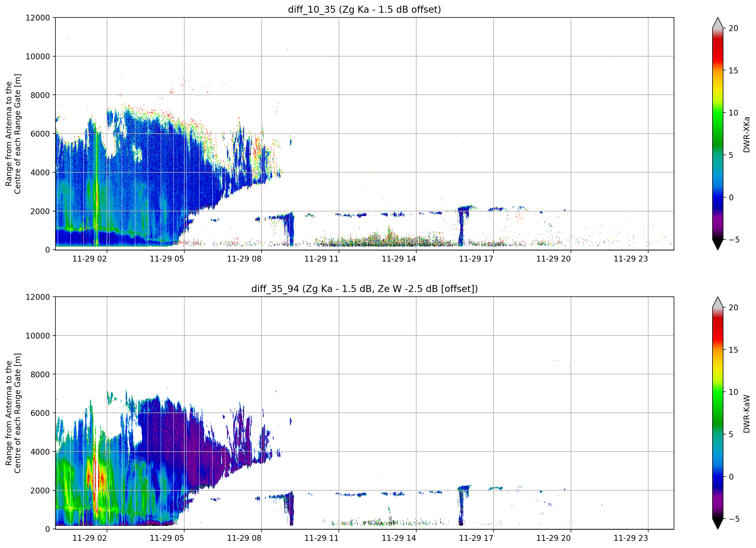Click "11-29 11" x-tick under the diff_35_94 plot

pyautogui.click(x=322, y=538)
